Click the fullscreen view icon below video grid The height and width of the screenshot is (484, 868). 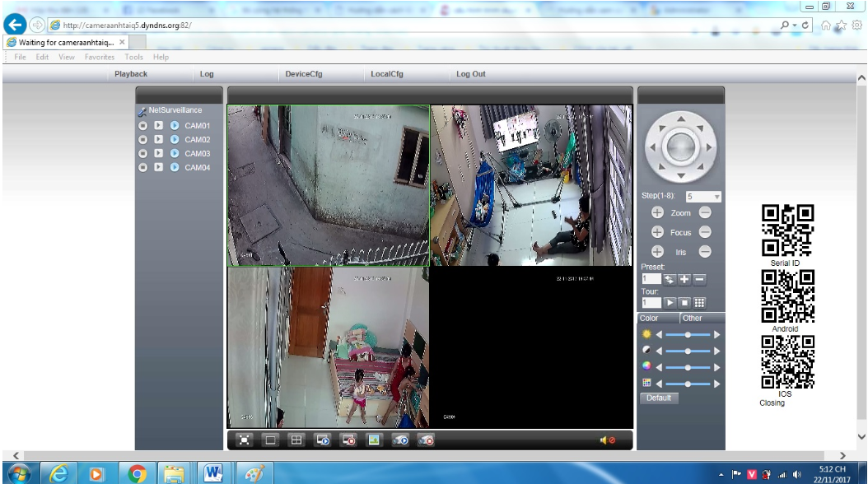(245, 440)
